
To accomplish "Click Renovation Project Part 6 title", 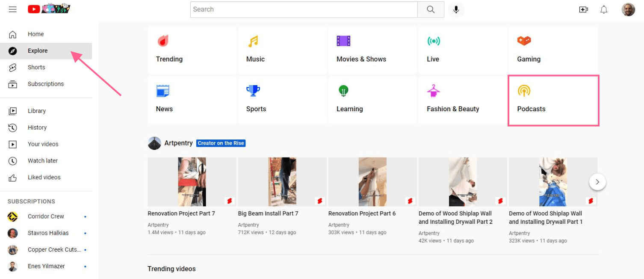I will [362, 214].
